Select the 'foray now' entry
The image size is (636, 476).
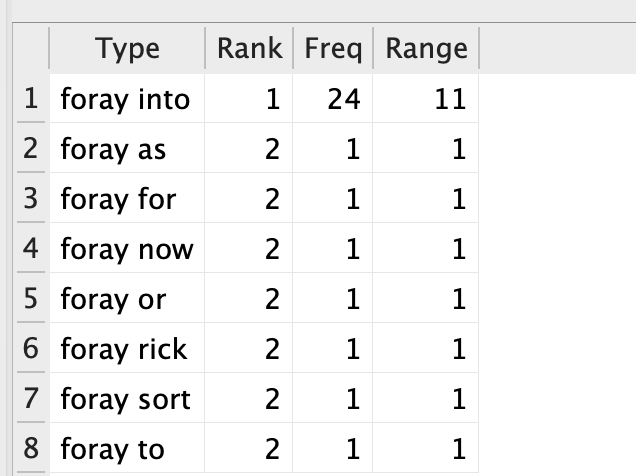[x=127, y=249]
